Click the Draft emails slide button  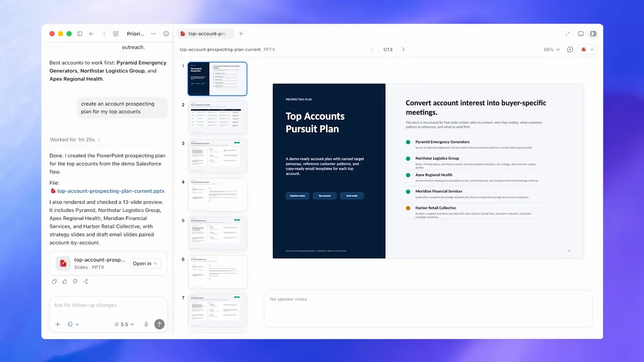click(x=352, y=196)
